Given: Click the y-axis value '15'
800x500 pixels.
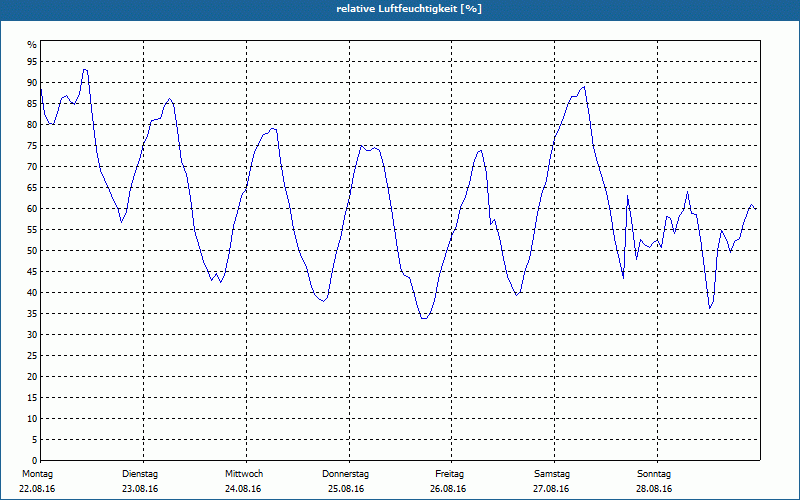Looking at the screenshot, I should (x=32, y=397).
